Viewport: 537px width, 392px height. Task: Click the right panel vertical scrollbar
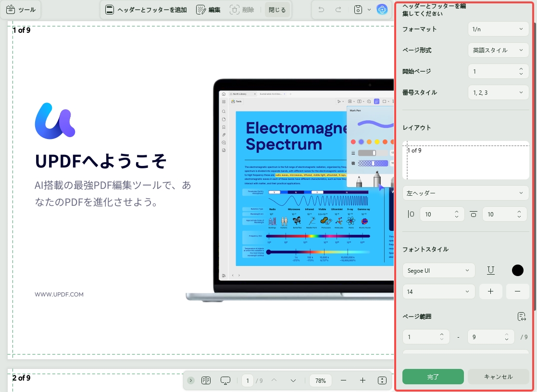(535, 167)
